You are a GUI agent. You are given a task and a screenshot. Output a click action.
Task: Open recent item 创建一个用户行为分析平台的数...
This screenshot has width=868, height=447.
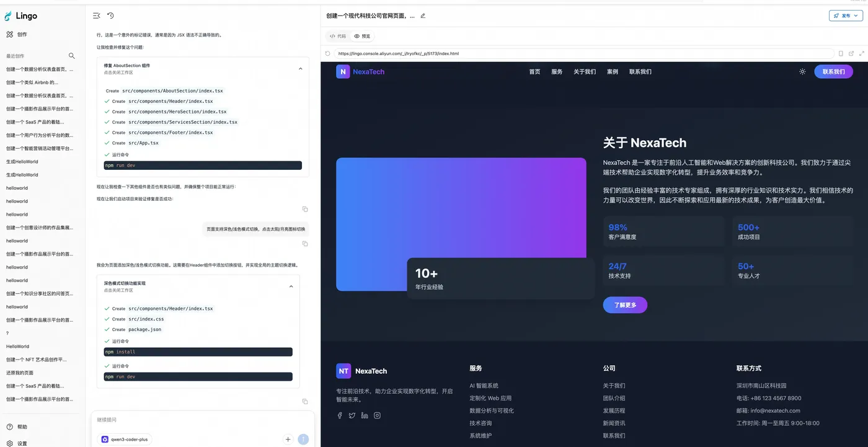[x=40, y=135]
